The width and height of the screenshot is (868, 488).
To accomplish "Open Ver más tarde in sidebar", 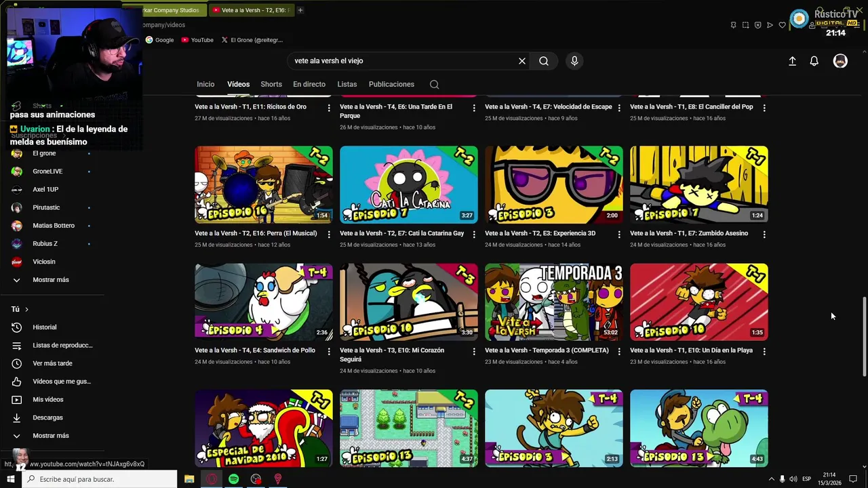I will click(x=52, y=363).
